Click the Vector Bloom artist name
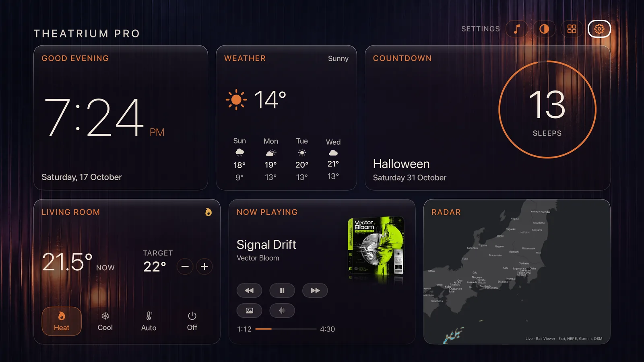Screen dimensions: 644x362 click(258, 258)
